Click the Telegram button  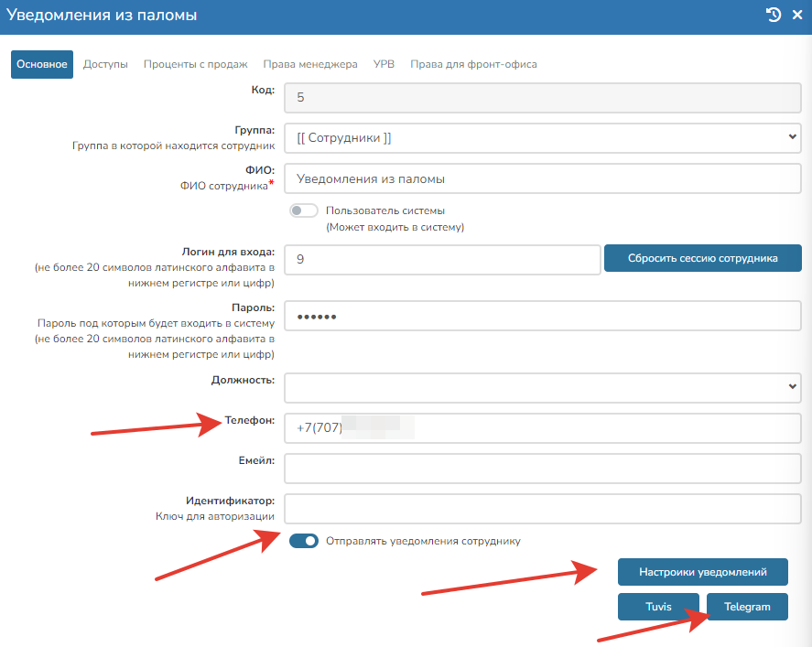747,607
